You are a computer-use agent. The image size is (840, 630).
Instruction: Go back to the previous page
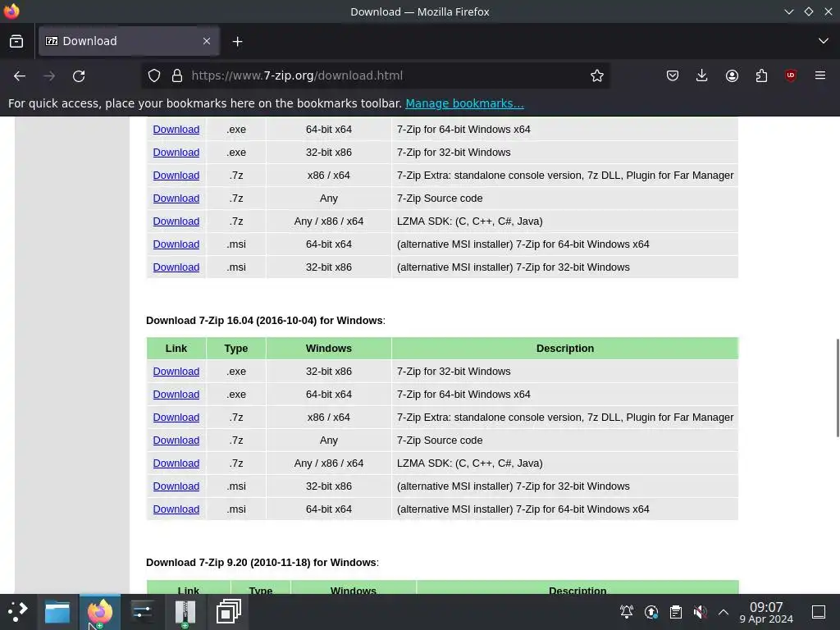point(20,76)
